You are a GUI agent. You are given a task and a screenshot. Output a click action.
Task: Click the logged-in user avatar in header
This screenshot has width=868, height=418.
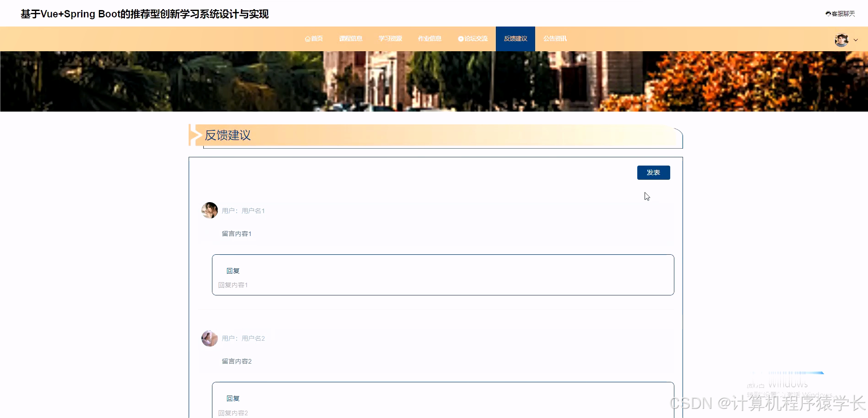[841, 40]
